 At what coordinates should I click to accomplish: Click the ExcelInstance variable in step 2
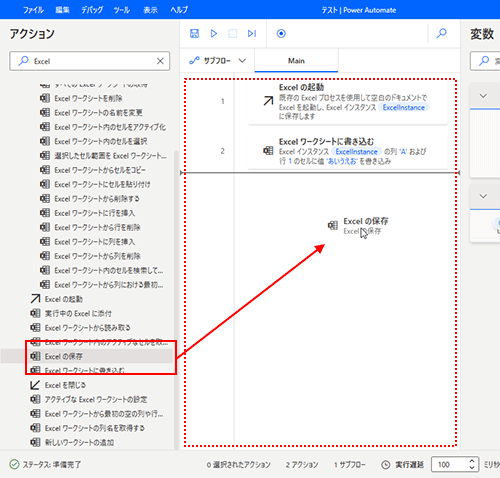(x=356, y=152)
